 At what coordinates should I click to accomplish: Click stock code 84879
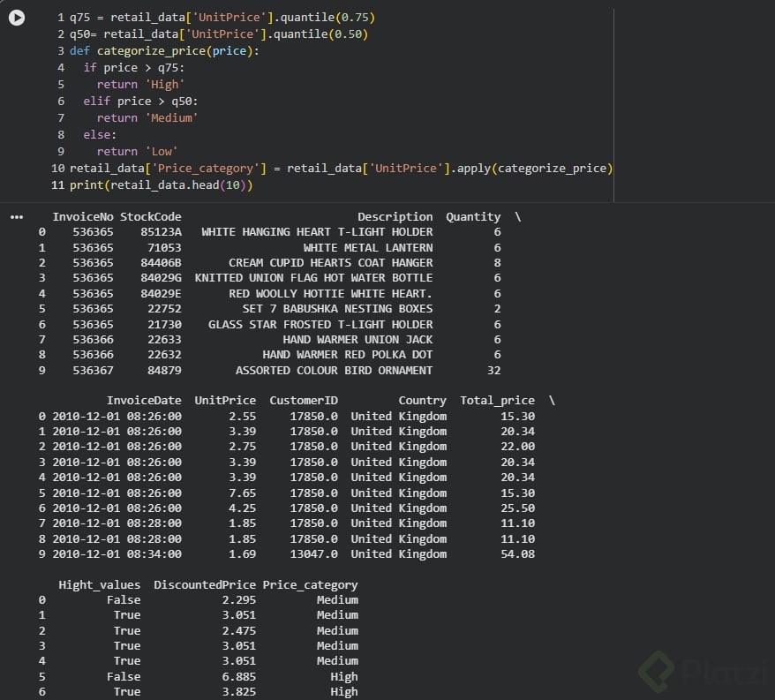tap(164, 370)
